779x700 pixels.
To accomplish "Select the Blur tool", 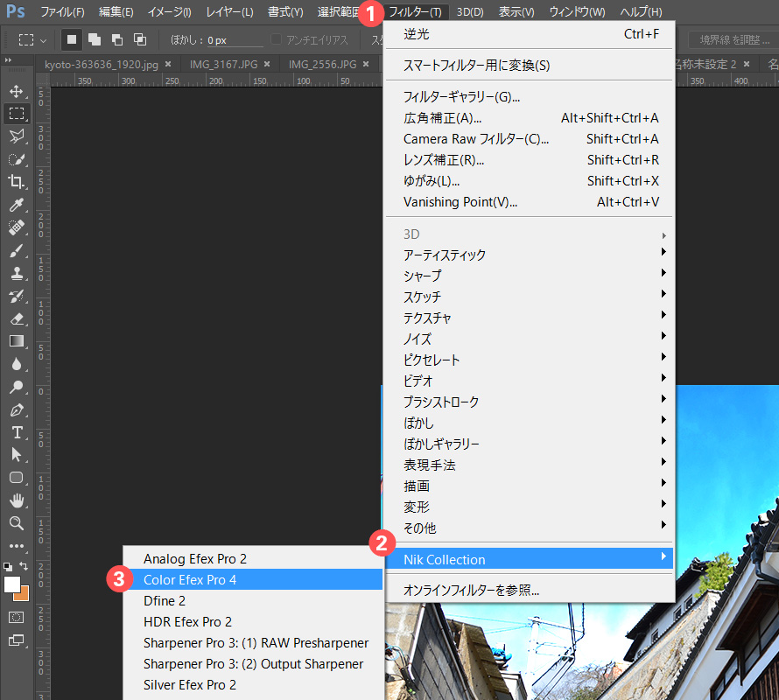I will pyautogui.click(x=17, y=364).
